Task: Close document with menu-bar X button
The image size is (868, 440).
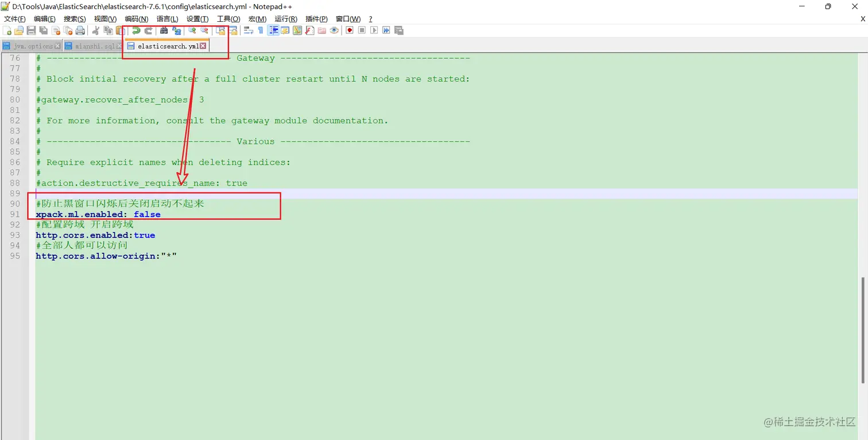Action: 862,19
